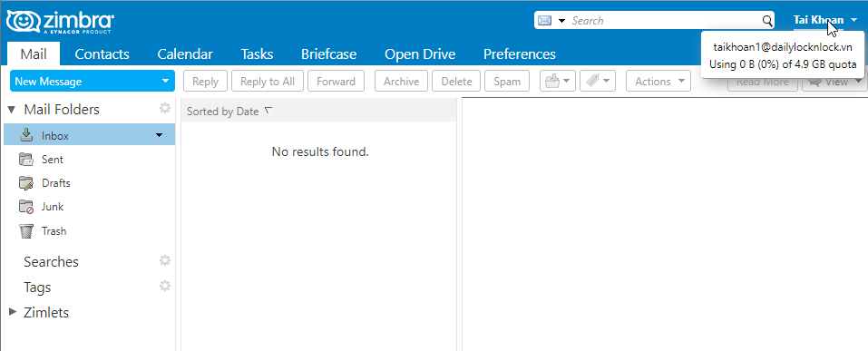This screenshot has height=351, width=868.
Task: Collapse the Mail Folders section
Action: tap(11, 110)
